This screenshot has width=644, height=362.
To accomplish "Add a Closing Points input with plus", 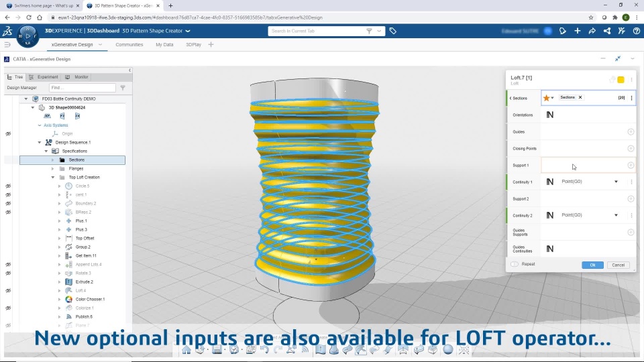I will 631,149.
